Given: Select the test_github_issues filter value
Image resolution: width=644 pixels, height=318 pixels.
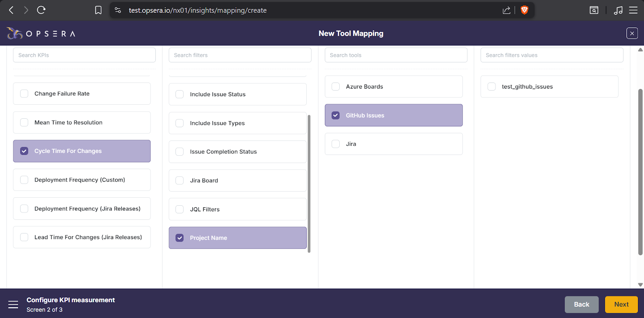Looking at the screenshot, I should pos(491,87).
